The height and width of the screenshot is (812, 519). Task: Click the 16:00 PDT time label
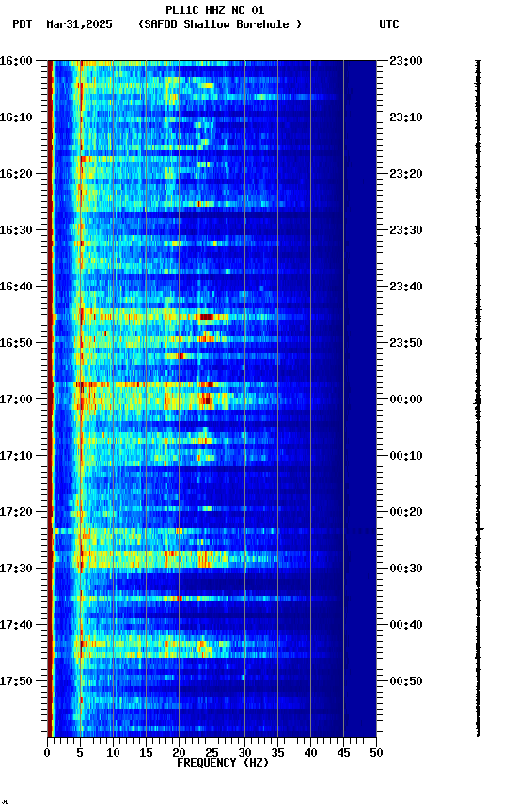[16, 61]
